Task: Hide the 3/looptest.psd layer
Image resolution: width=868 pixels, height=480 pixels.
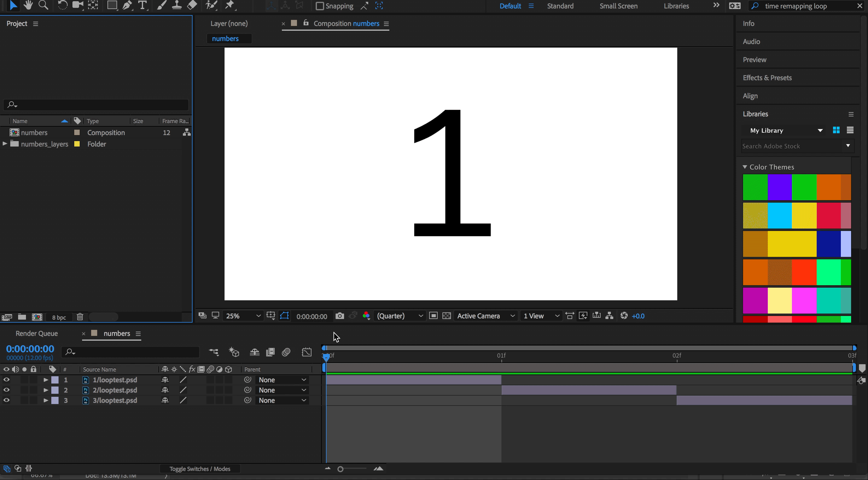Action: coord(6,400)
